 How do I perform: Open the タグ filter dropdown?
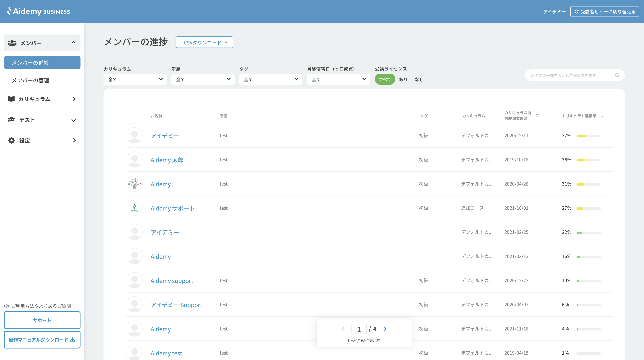pyautogui.click(x=270, y=79)
